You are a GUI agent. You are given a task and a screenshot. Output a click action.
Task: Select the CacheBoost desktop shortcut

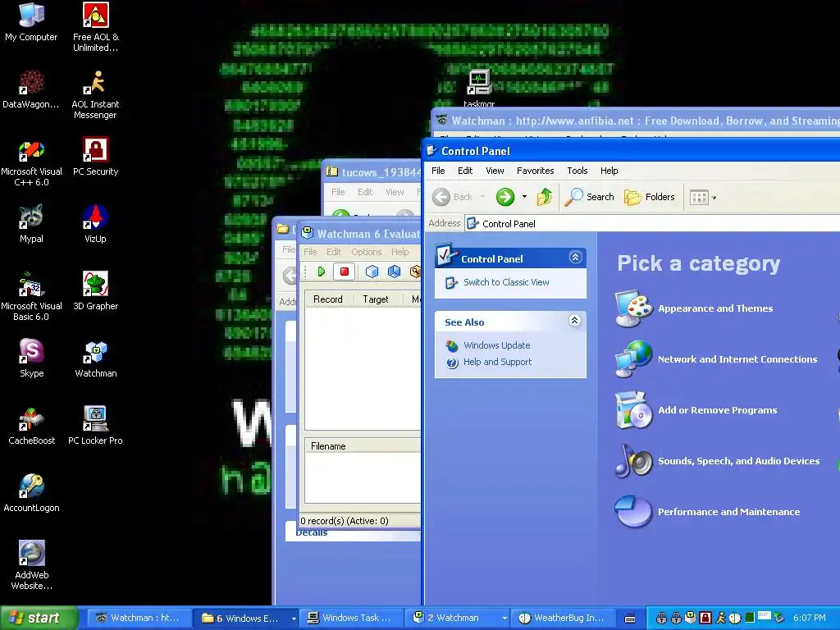coord(31,426)
